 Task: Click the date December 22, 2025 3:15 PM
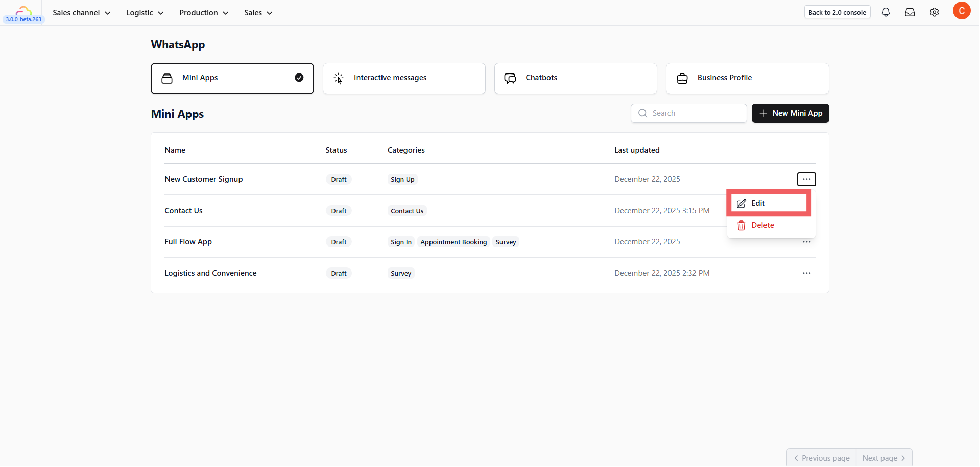pos(662,211)
